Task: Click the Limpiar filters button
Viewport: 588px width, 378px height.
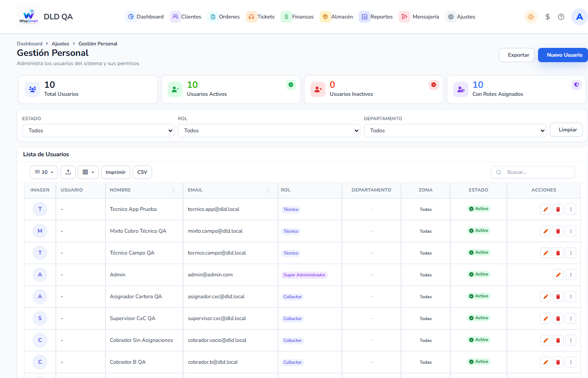Action: coord(566,130)
